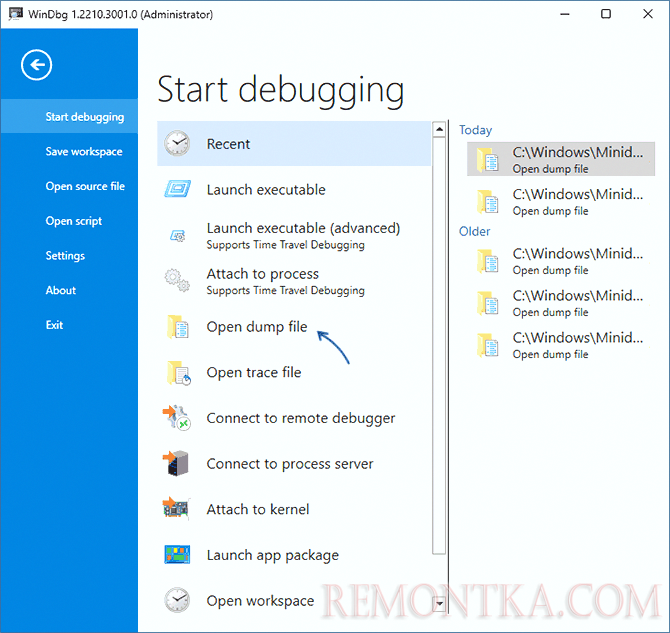This screenshot has width=670, height=633.
Task: Click the Open trace file icon
Action: [x=178, y=373]
